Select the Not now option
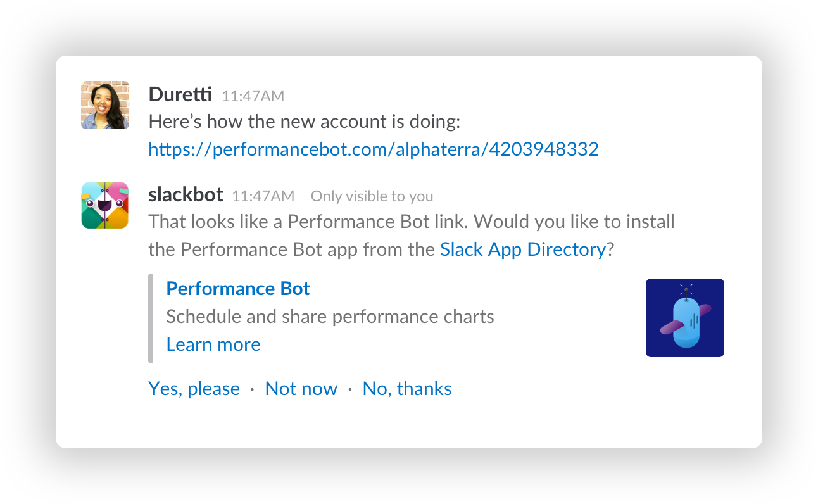Screen dimensions: 818x504 [301, 389]
